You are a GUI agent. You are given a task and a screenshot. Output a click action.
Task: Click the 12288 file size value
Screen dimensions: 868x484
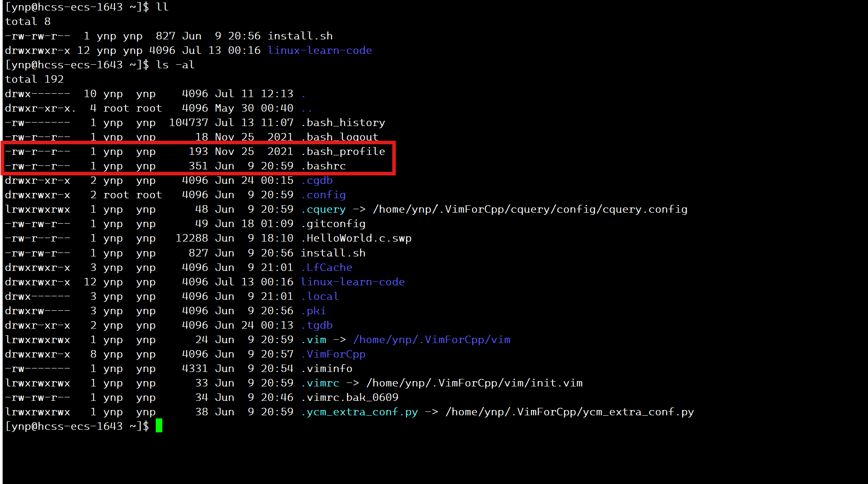click(x=192, y=238)
